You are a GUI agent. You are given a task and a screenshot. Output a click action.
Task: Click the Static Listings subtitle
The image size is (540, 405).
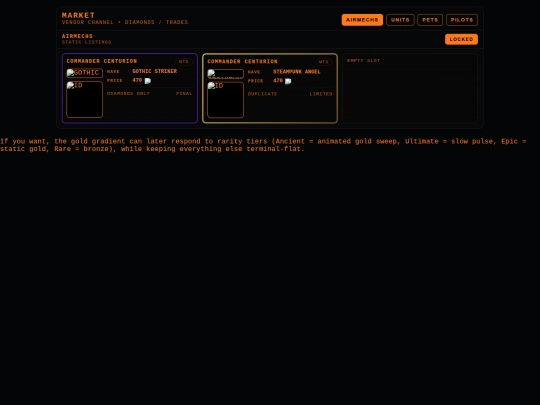[86, 42]
